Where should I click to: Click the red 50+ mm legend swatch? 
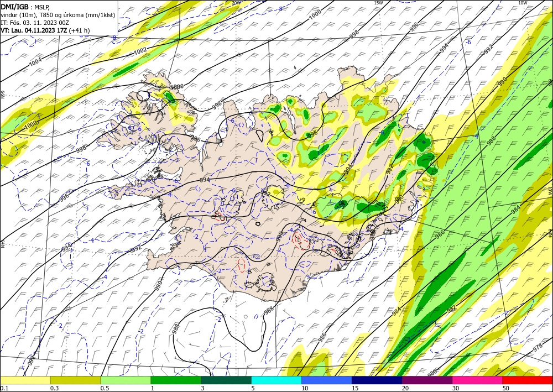[x=528, y=380]
